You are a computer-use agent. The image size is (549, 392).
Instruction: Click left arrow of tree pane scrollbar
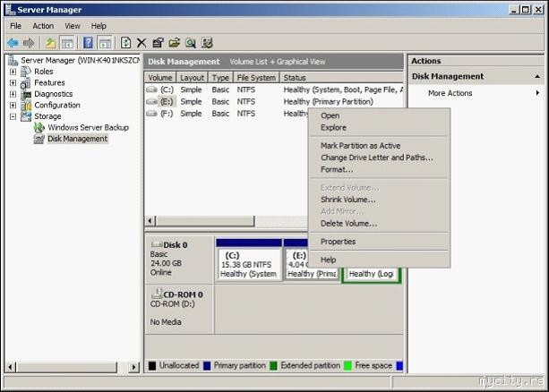tap(10, 368)
